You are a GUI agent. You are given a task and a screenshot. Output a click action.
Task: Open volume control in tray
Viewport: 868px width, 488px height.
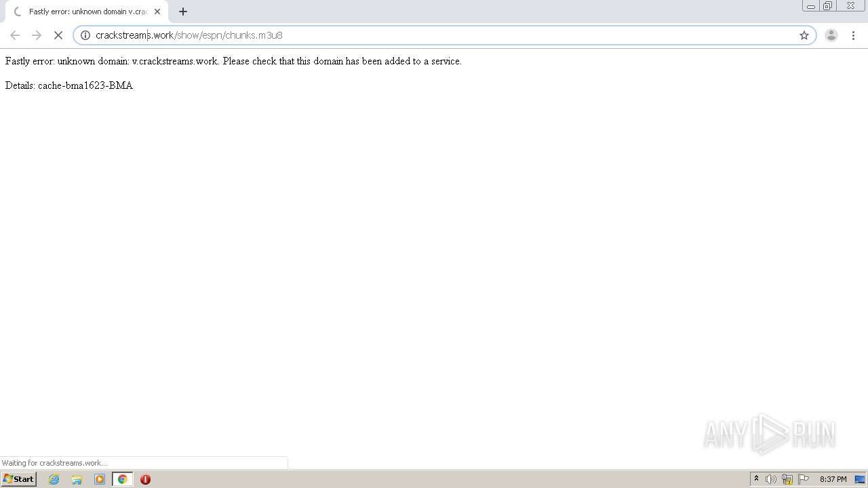[x=771, y=479]
